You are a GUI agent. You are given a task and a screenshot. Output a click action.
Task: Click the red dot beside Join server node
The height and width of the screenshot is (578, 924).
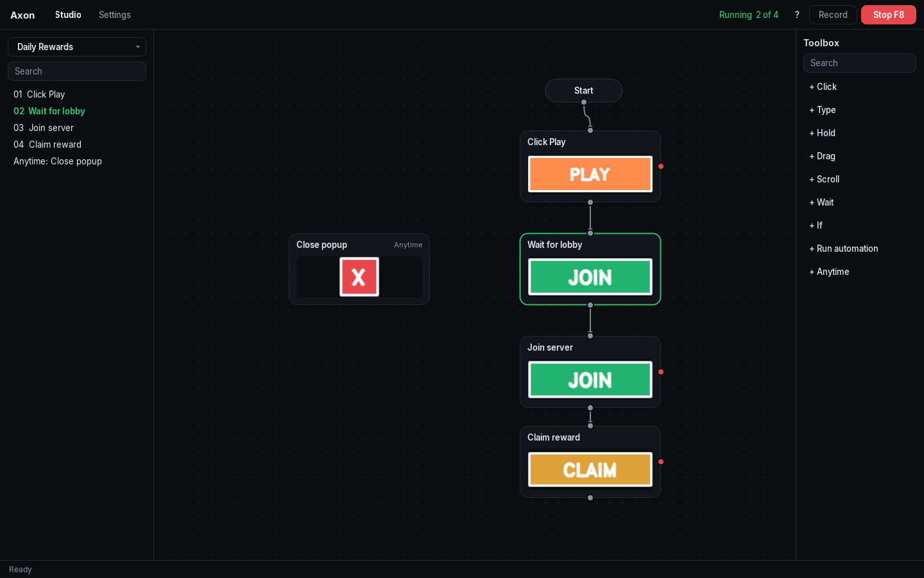661,372
